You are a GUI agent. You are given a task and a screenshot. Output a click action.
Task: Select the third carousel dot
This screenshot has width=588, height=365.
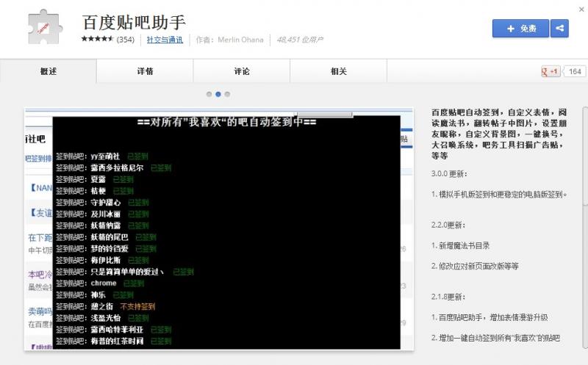[x=227, y=94]
